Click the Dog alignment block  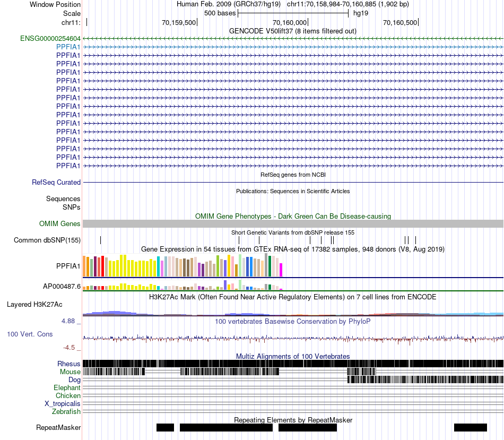pyautogui.click(x=425, y=379)
